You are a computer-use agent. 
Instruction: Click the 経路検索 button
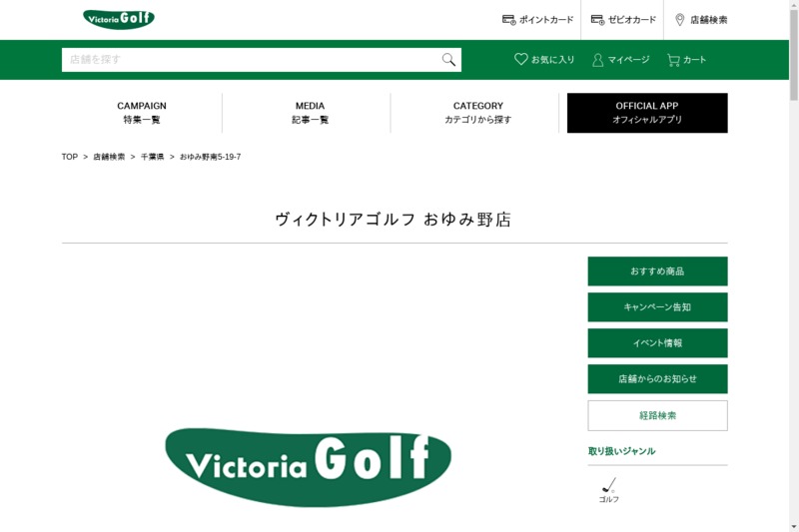click(x=657, y=415)
